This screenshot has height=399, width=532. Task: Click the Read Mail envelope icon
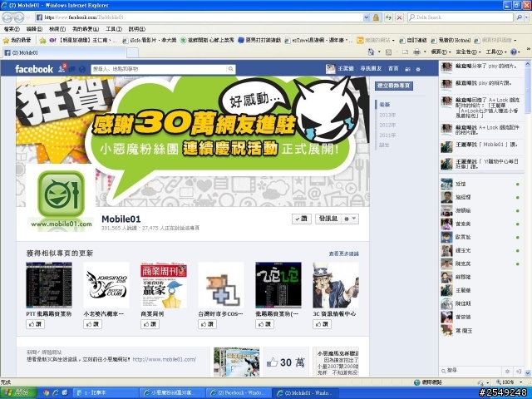405,52
